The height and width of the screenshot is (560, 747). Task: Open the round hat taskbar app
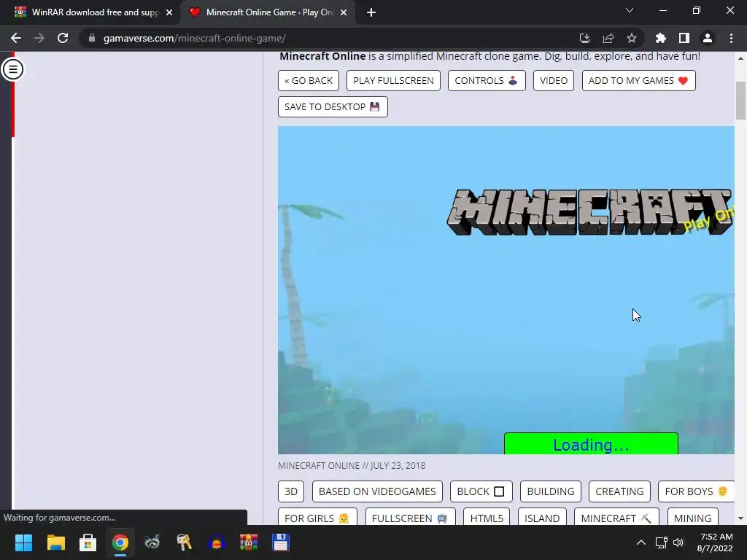tap(216, 542)
